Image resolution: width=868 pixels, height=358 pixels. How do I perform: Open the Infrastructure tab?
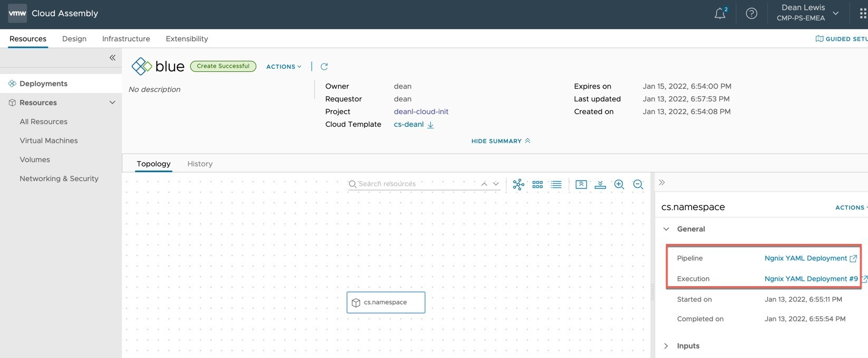126,39
